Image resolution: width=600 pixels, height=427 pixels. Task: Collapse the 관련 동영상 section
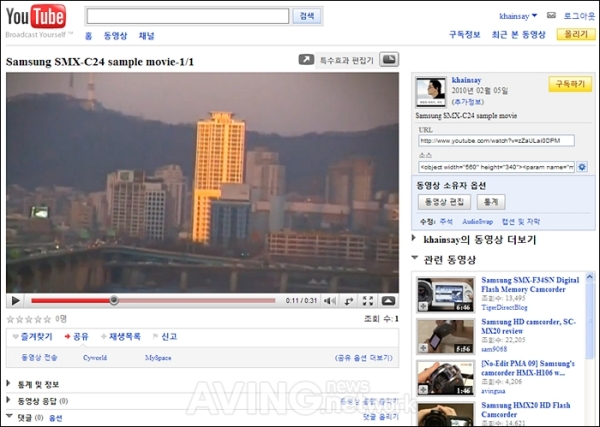click(x=443, y=260)
